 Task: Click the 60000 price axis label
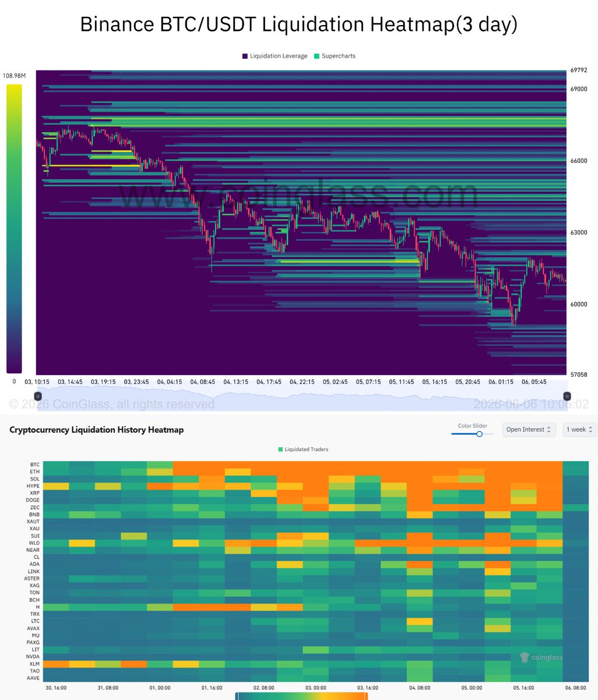point(578,304)
